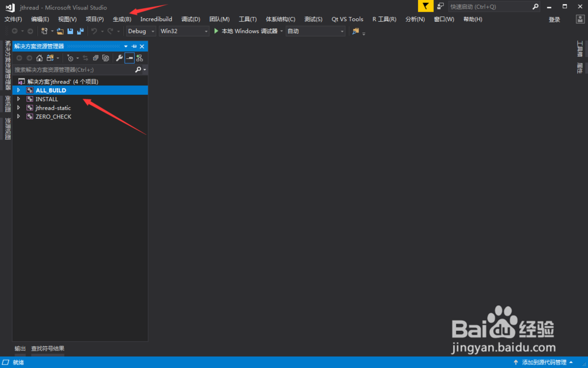Click the Quick Launch magnifier icon
The image size is (588, 368).
pyautogui.click(x=536, y=6)
